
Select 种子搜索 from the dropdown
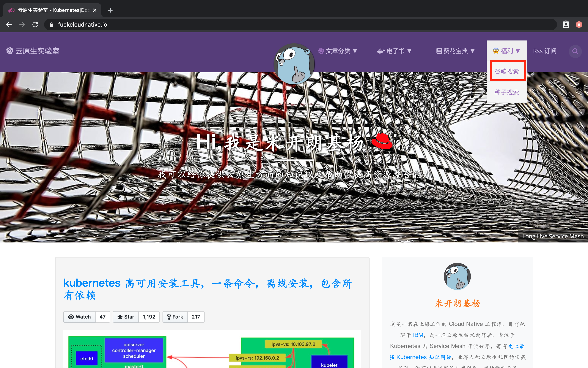pos(507,92)
